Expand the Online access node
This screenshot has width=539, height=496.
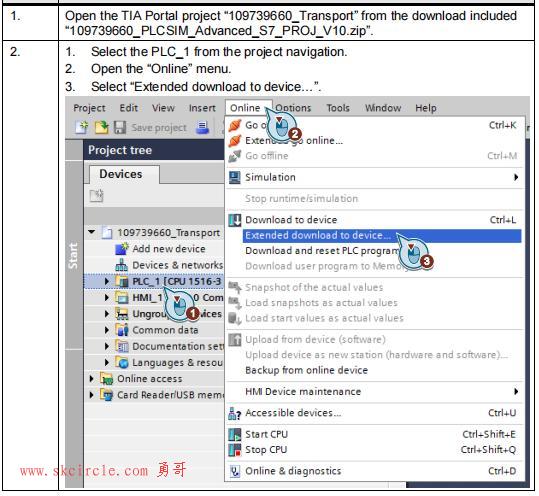point(91,379)
